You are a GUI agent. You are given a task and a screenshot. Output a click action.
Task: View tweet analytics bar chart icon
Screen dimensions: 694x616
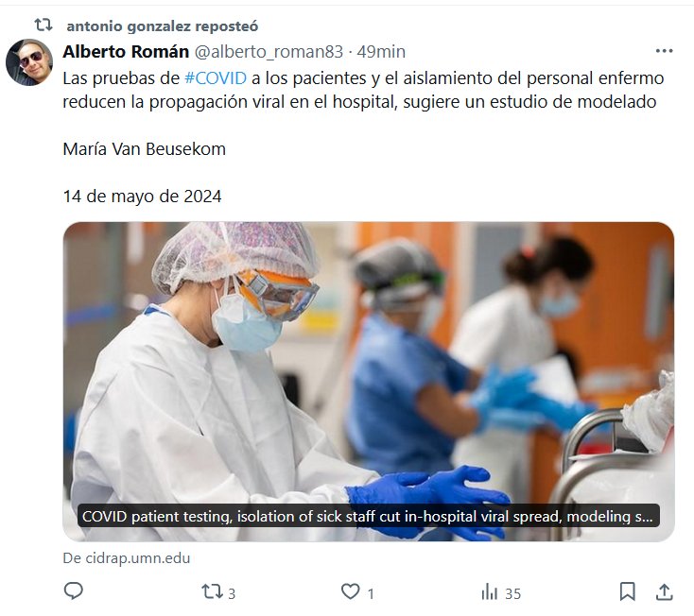(490, 591)
